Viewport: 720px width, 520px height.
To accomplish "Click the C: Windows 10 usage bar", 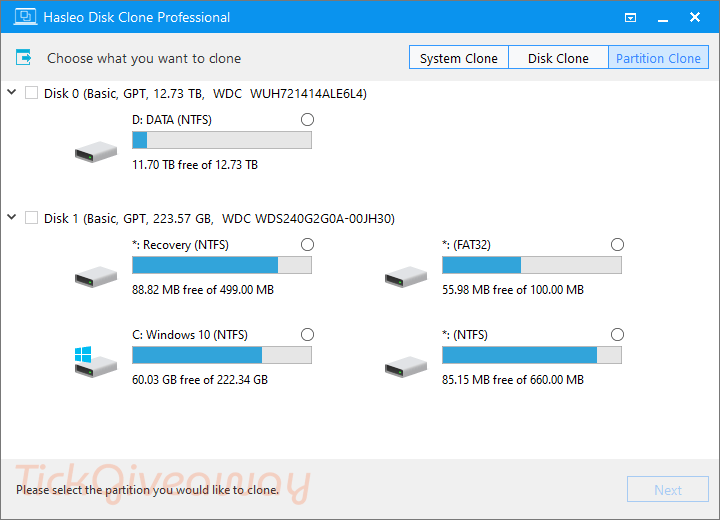I will (222, 355).
